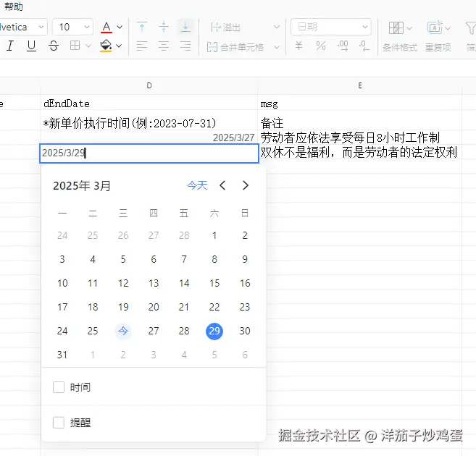Click the 重复项 duplicates tool

(x=438, y=48)
